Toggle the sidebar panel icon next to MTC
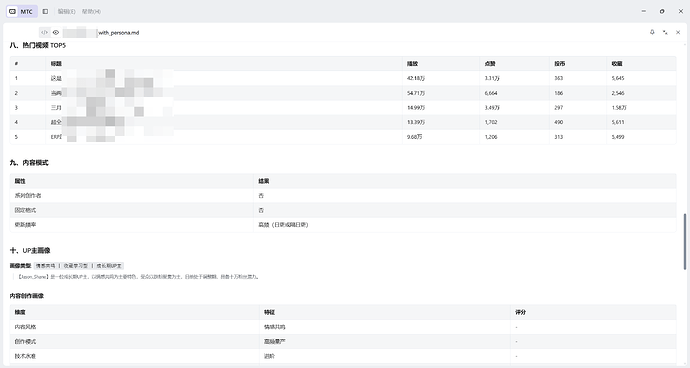The image size is (690, 368). (x=45, y=11)
